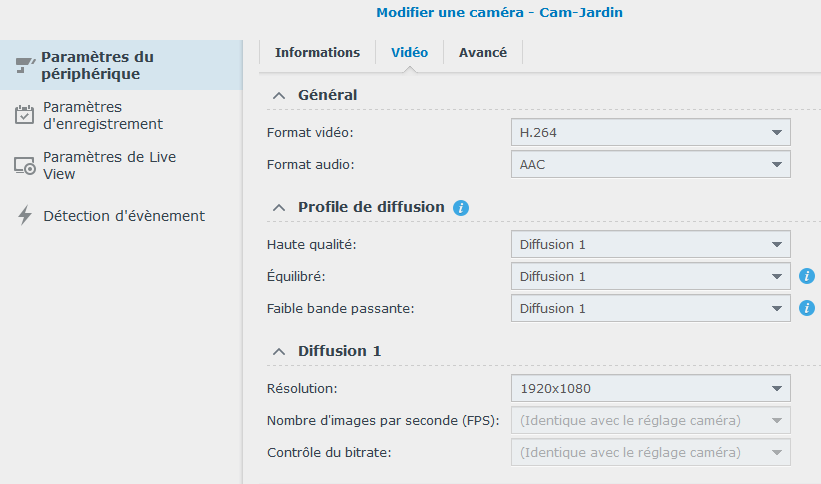Click info icon next to Profile de diffusion

(461, 208)
